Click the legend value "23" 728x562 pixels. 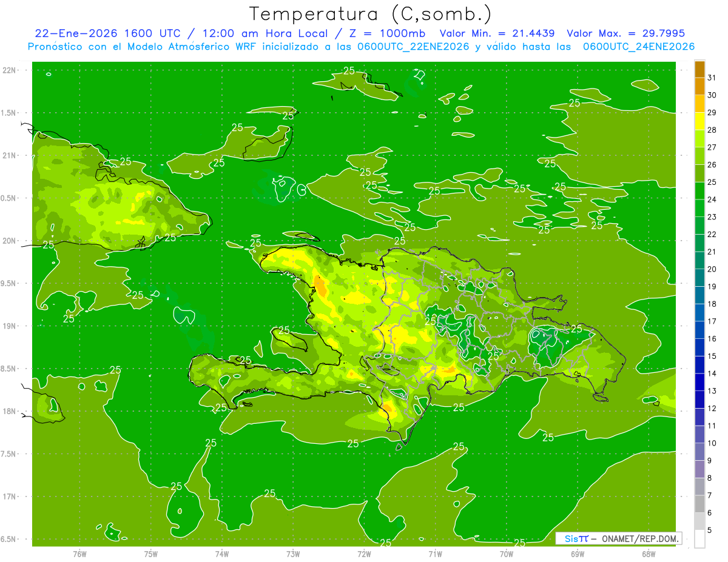[x=712, y=216]
